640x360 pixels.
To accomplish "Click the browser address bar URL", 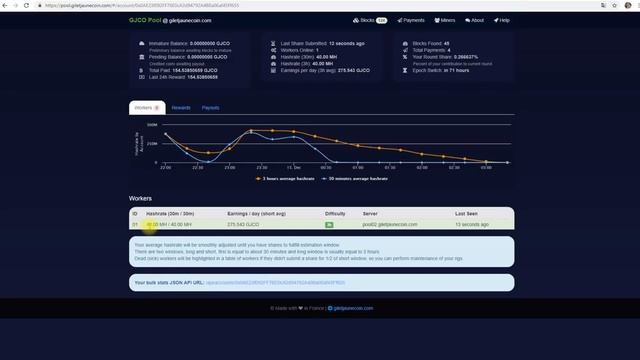I will [x=142, y=5].
